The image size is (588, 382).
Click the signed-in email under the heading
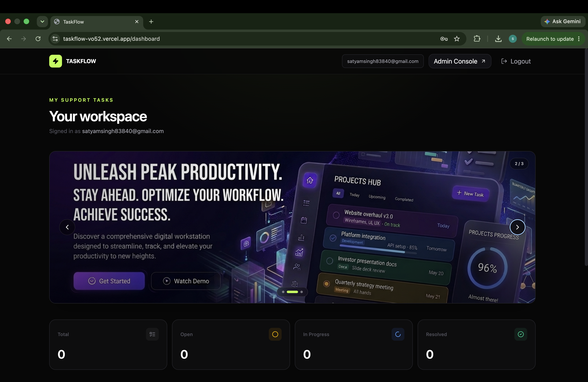click(x=123, y=131)
